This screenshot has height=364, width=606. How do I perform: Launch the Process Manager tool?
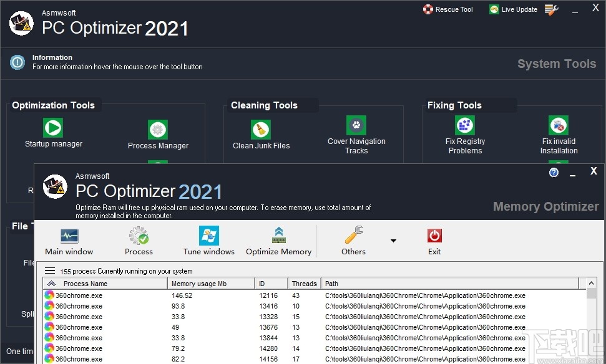(157, 130)
